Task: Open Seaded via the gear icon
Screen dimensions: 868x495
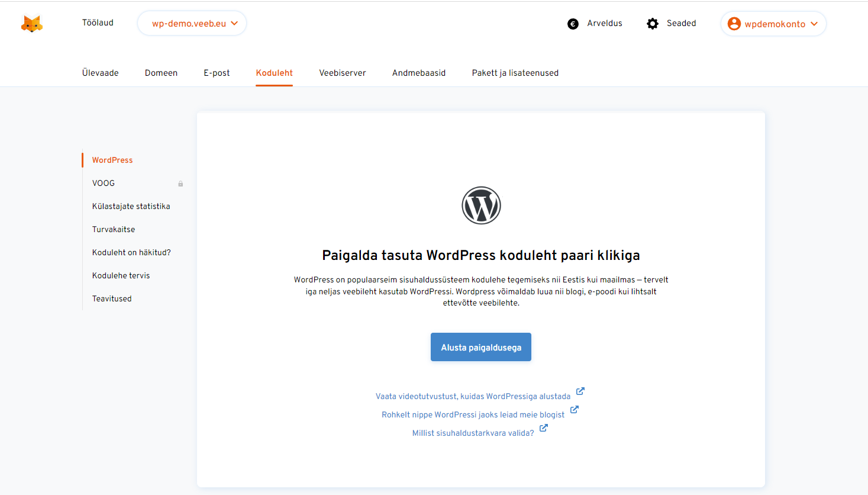Action: pos(652,23)
